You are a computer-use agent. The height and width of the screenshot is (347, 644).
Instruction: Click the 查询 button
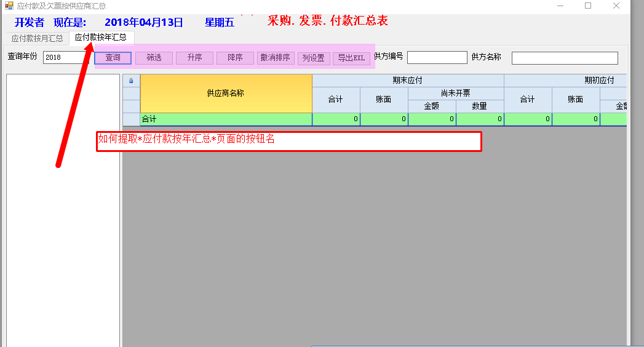113,58
